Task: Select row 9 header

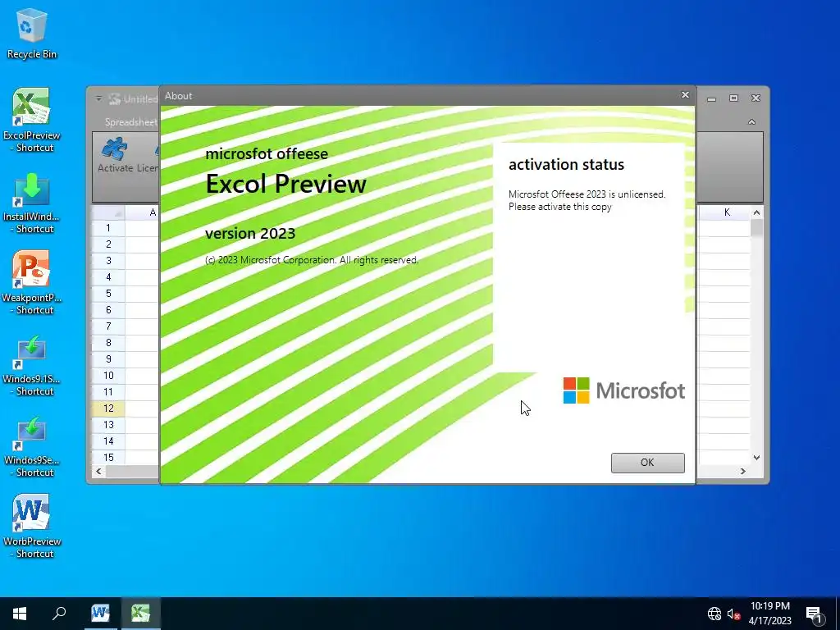Action: 108,359
